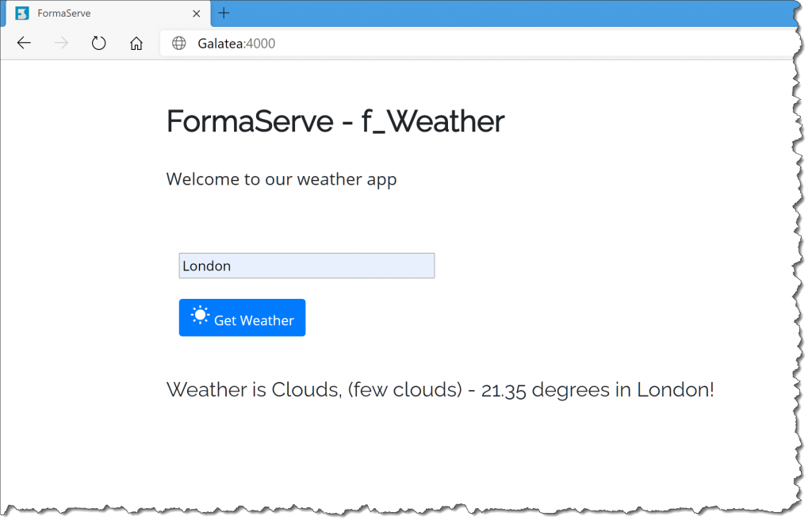Click the FormaServe favicon in the tab
The image size is (812, 524).
(22, 13)
